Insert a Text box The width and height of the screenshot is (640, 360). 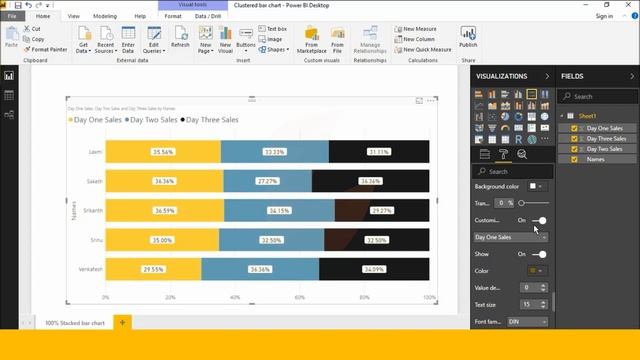tap(273, 29)
